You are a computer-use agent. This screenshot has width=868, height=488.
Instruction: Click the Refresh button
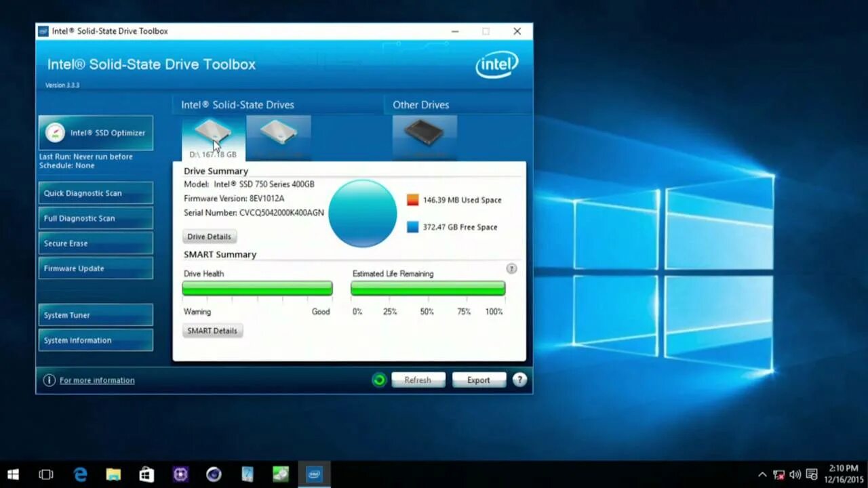[x=418, y=380]
